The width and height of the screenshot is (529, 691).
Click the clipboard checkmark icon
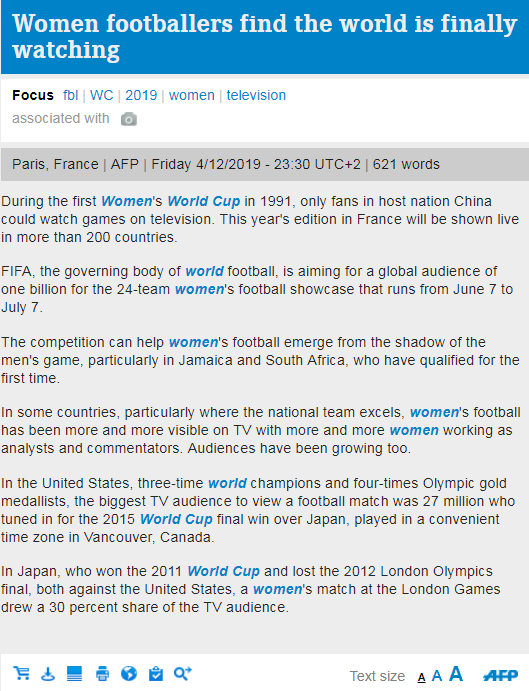pos(156,673)
